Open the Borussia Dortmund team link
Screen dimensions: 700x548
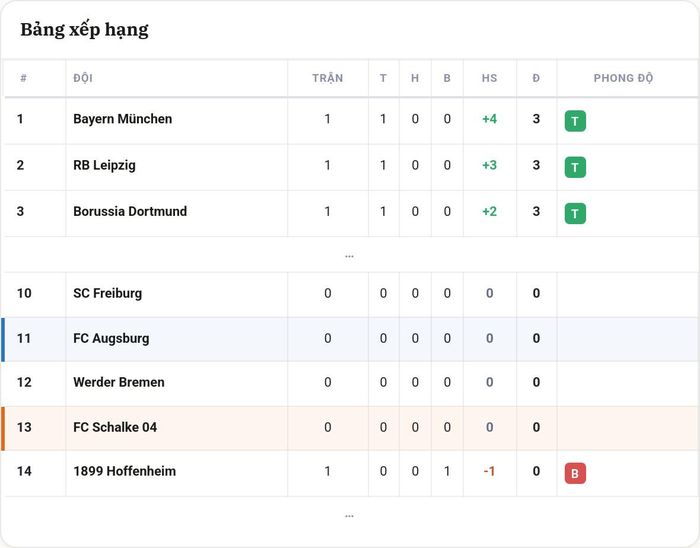click(130, 211)
